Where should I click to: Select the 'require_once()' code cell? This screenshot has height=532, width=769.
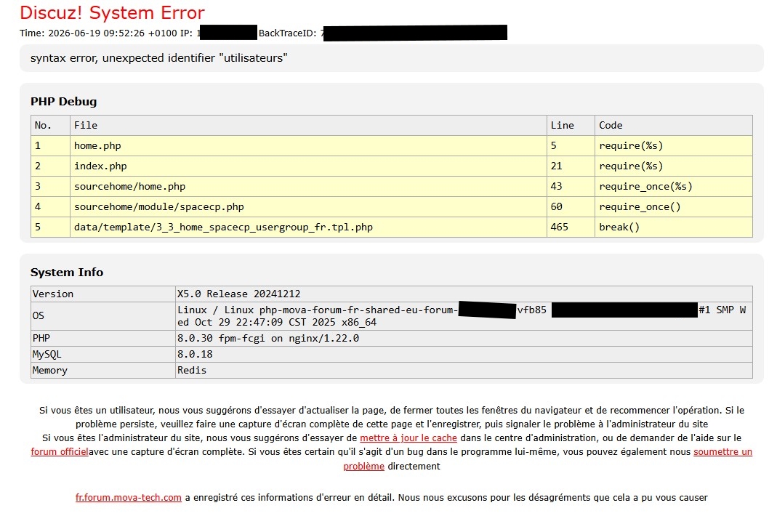tap(674, 207)
